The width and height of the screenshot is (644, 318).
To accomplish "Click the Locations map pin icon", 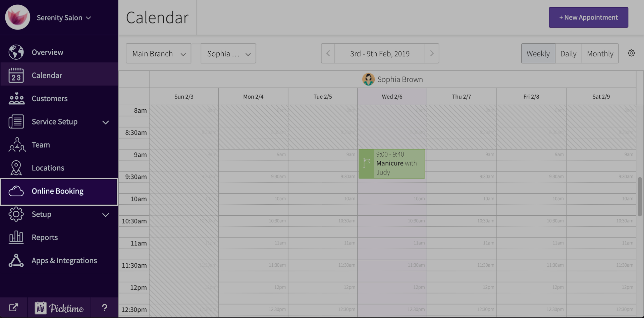I will (x=16, y=168).
